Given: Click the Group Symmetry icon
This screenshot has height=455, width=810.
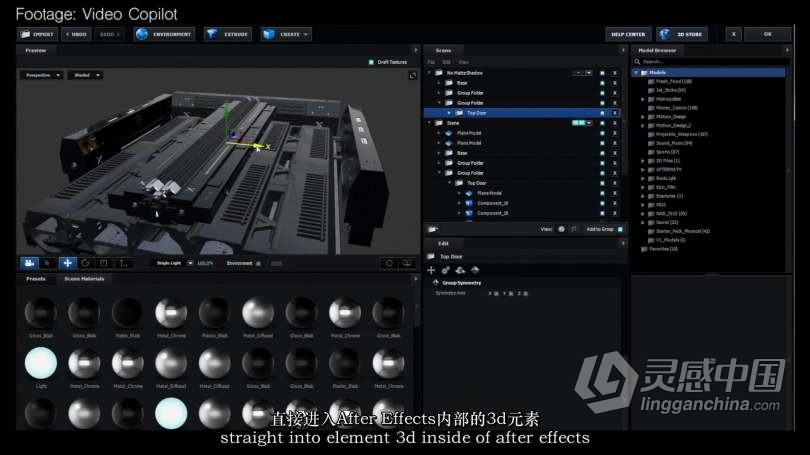Looking at the screenshot, I should pyautogui.click(x=435, y=283).
